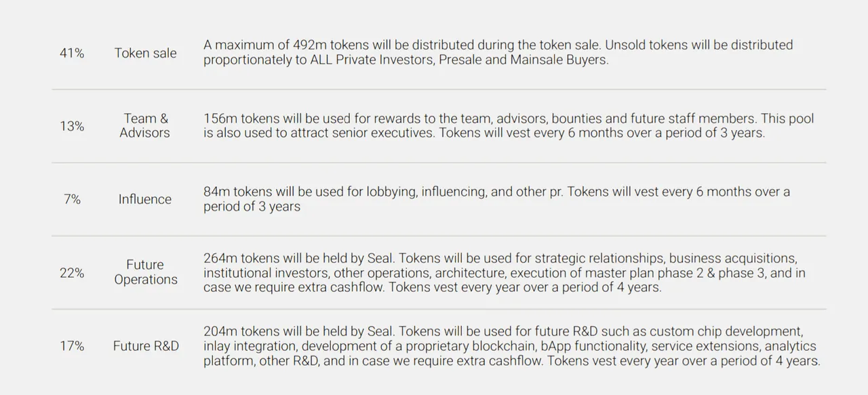Select the 'Token sale' label
The height and width of the screenshot is (395, 868).
[145, 53]
